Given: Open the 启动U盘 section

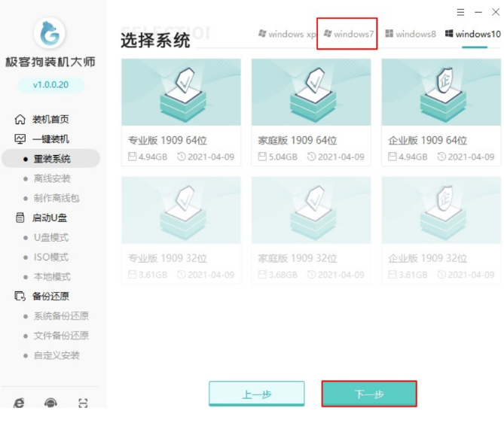Looking at the screenshot, I should point(50,218).
